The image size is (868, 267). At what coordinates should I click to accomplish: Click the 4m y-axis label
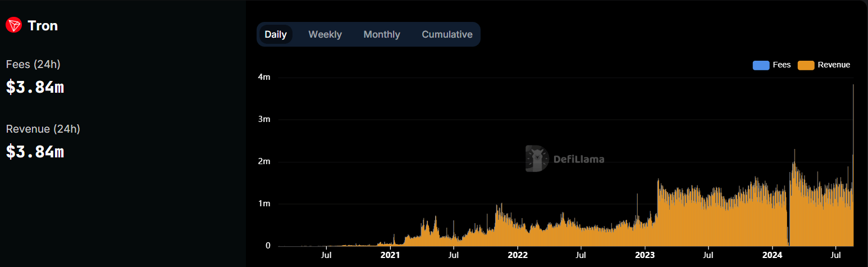(x=264, y=77)
